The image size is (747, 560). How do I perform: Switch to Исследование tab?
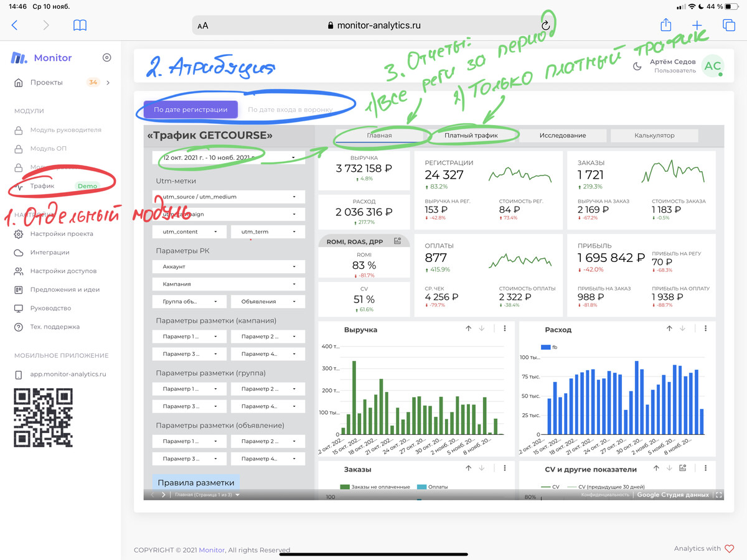pos(563,135)
